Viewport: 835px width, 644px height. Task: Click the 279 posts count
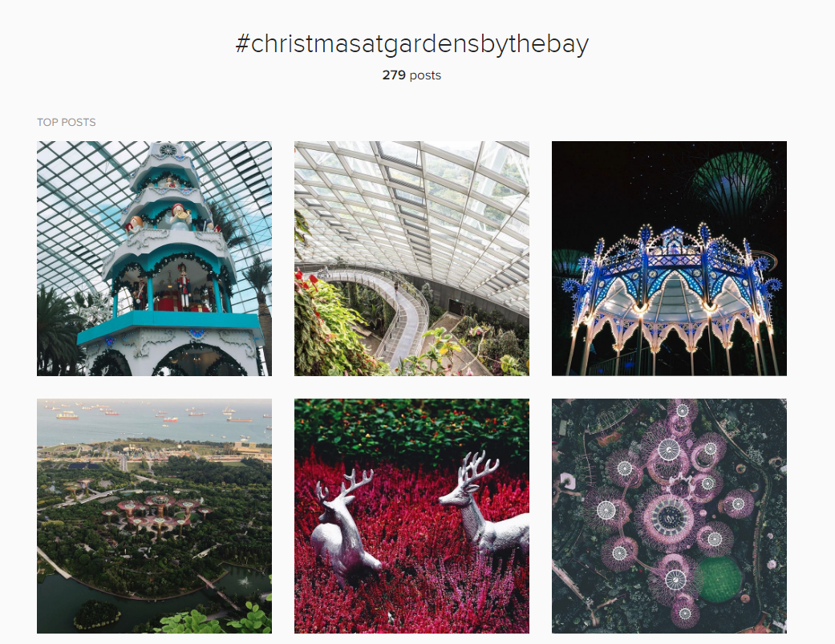tap(411, 75)
